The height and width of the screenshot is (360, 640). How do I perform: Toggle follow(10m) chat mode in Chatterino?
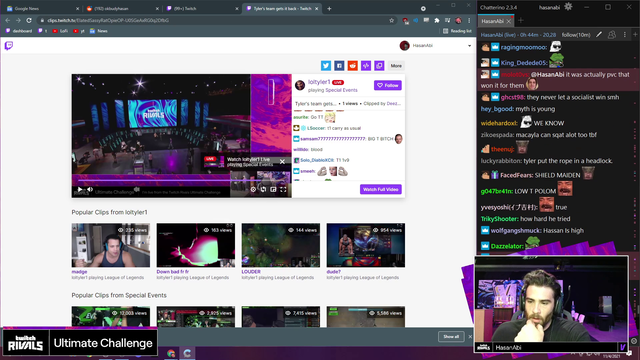tap(576, 35)
